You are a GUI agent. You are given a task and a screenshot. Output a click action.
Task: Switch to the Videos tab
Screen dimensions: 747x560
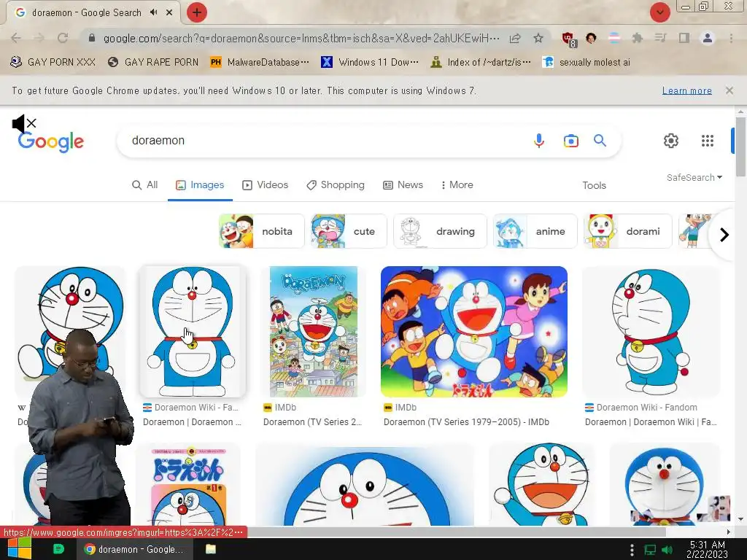pyautogui.click(x=266, y=184)
